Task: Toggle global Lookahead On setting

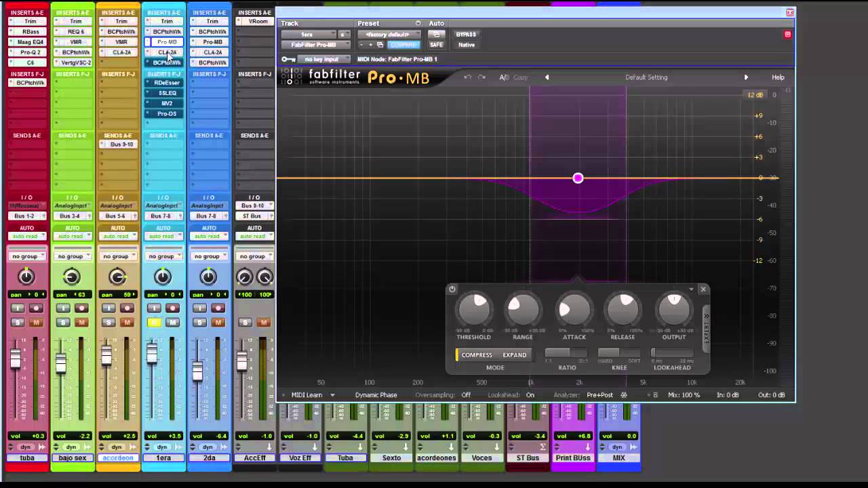Action: pyautogui.click(x=530, y=395)
